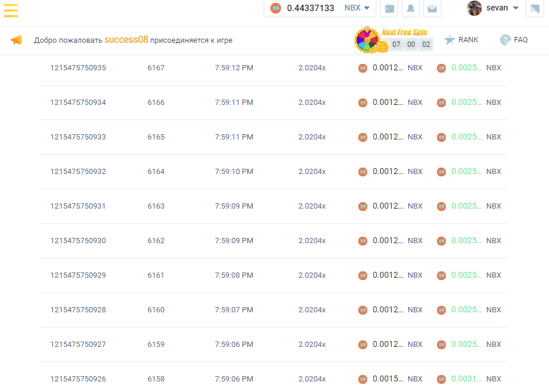This screenshot has width=549, height=392.
Task: Click the 0.44337133 balance display
Action: click(x=310, y=8)
